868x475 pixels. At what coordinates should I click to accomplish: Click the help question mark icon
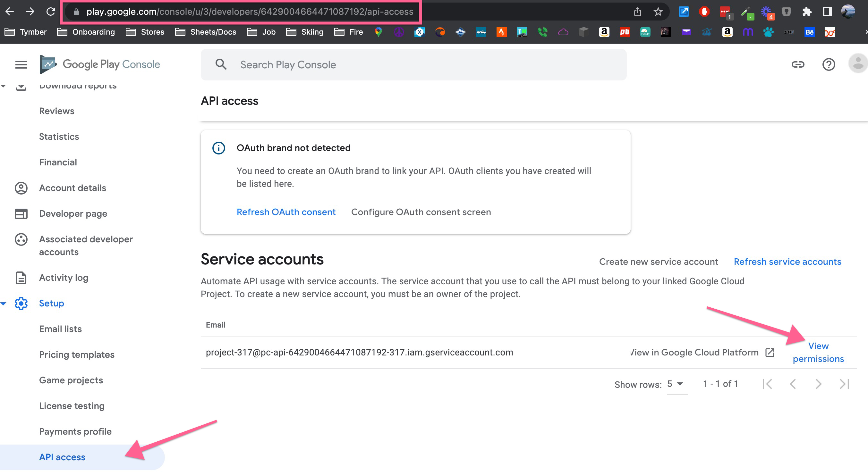[828, 64]
